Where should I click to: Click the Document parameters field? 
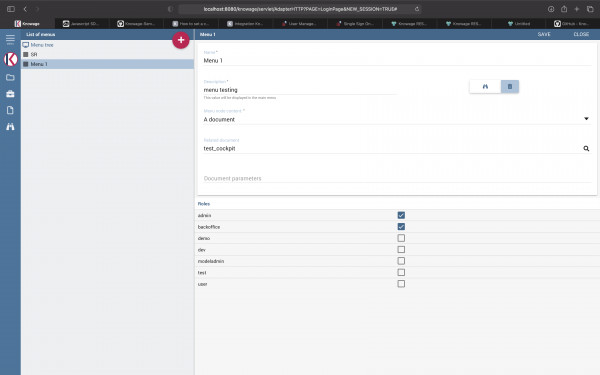coord(397,178)
